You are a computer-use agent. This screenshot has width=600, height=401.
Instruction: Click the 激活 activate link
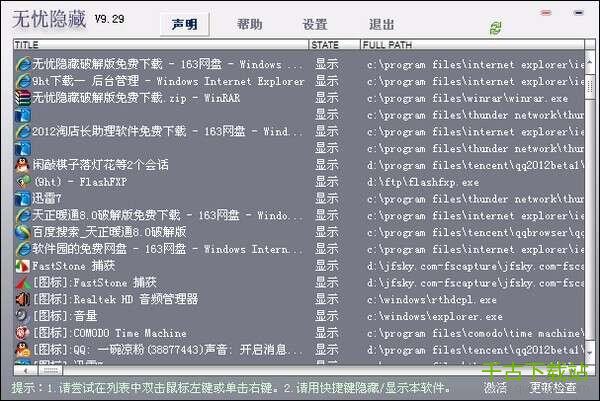click(x=495, y=388)
